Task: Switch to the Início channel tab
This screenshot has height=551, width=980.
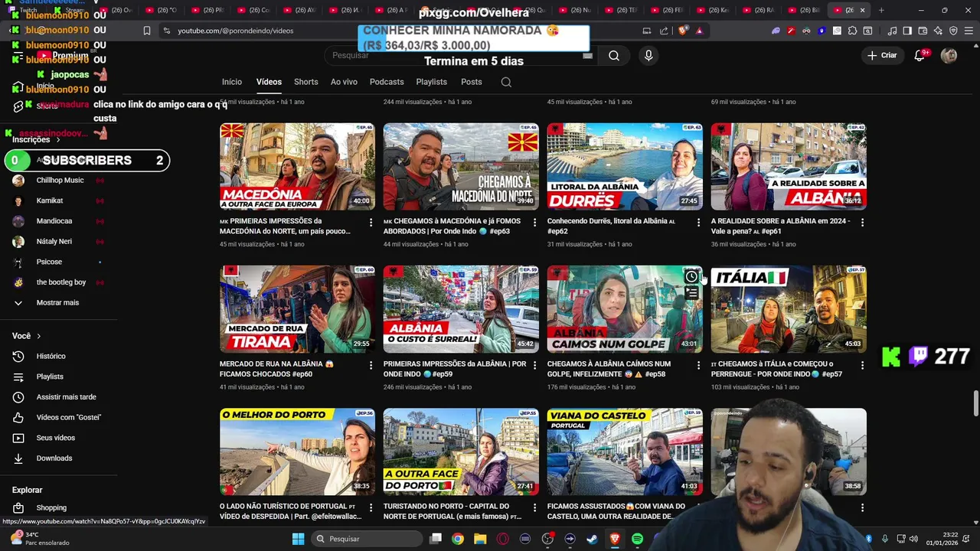Action: click(232, 82)
